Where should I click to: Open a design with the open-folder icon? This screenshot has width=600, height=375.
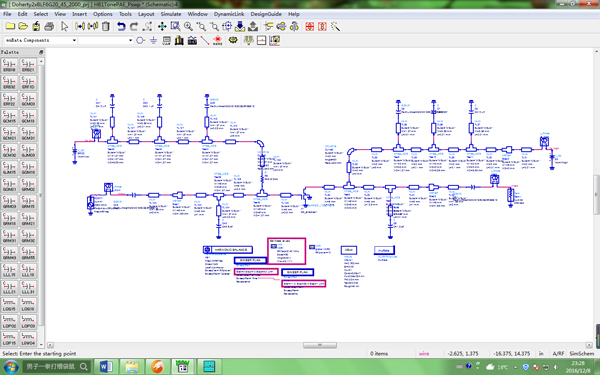point(23,26)
